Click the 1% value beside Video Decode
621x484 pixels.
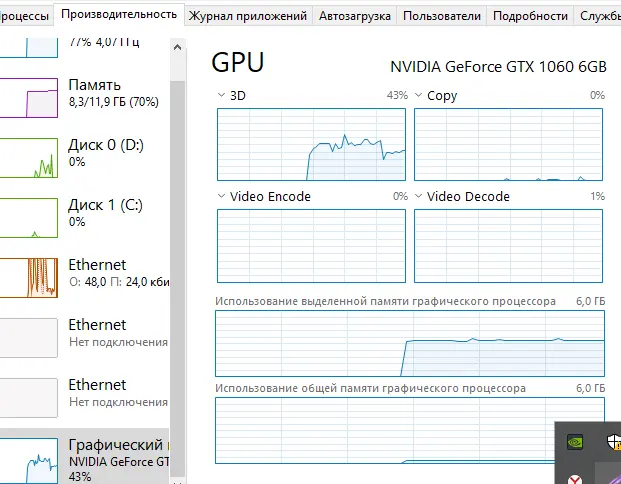[x=597, y=196]
